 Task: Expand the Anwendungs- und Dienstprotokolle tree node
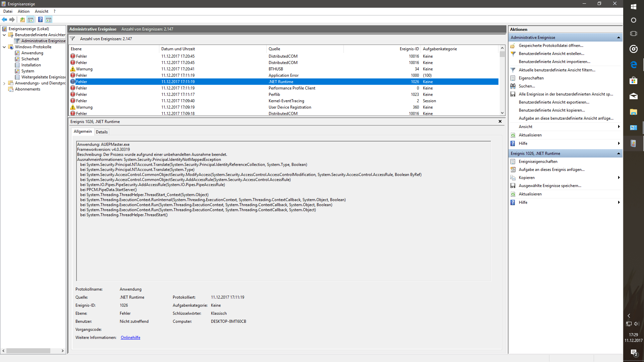(x=4, y=83)
